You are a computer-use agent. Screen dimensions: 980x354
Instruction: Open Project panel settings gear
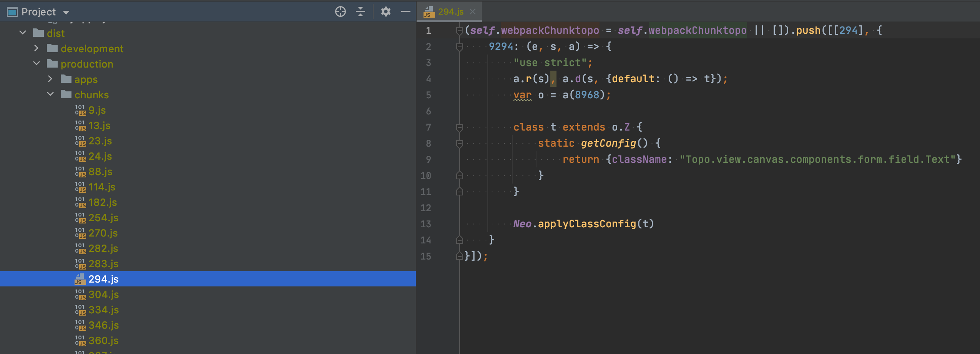[385, 12]
